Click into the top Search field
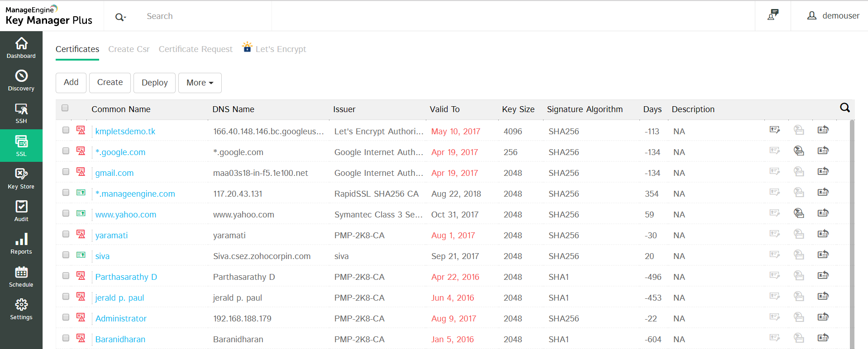Image resolution: width=868 pixels, height=349 pixels. tap(204, 16)
